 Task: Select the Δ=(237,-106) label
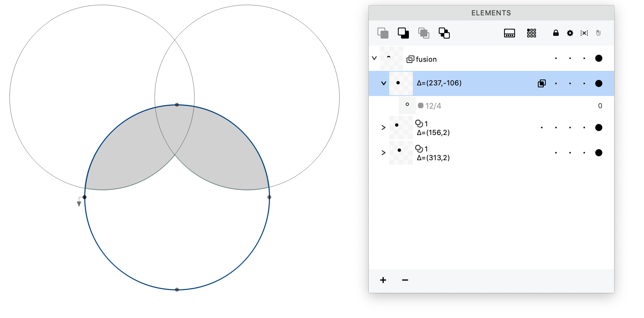439,83
